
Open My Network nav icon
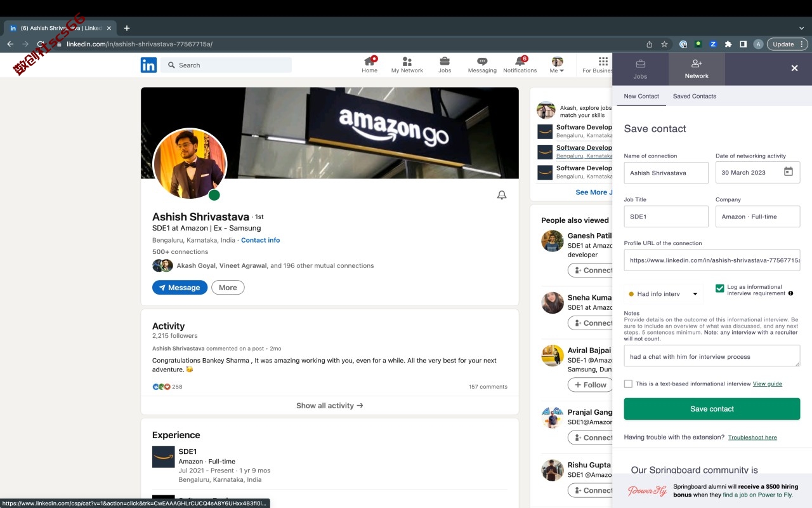(x=407, y=65)
